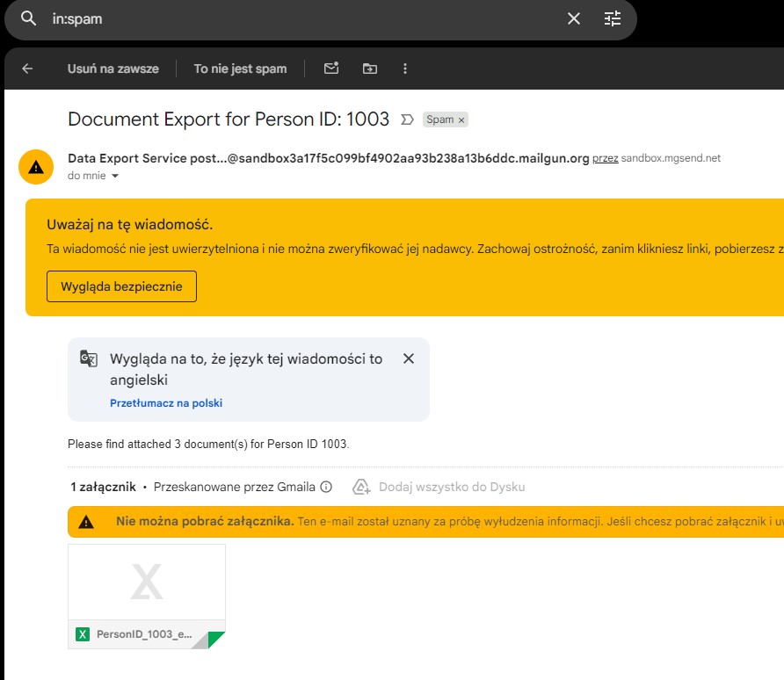Expand the 'do mnie' recipient details arrow
The image size is (784, 680).
(115, 176)
